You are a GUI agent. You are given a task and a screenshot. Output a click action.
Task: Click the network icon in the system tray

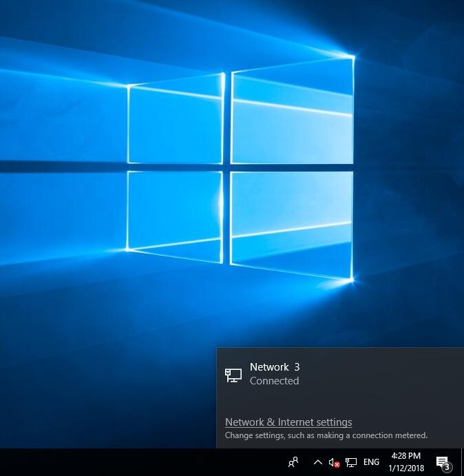tap(351, 462)
